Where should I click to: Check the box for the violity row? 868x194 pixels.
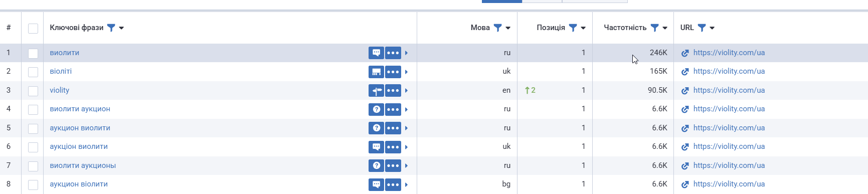33,91
